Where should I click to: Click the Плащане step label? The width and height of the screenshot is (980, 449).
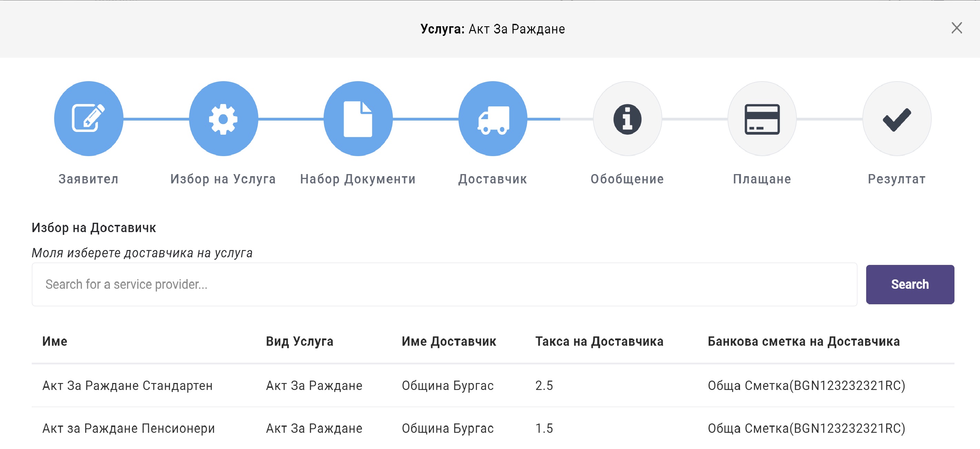point(762,179)
